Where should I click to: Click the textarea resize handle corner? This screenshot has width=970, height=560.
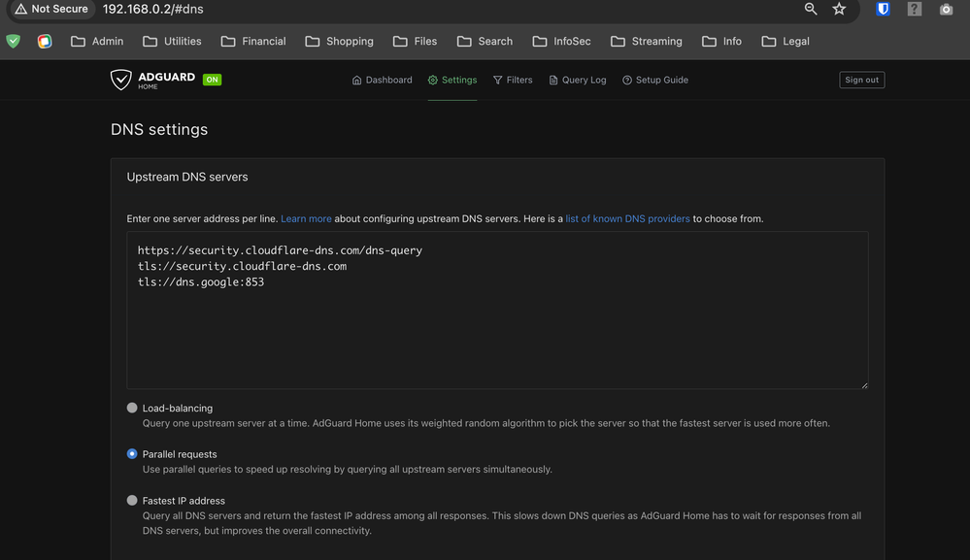(864, 385)
